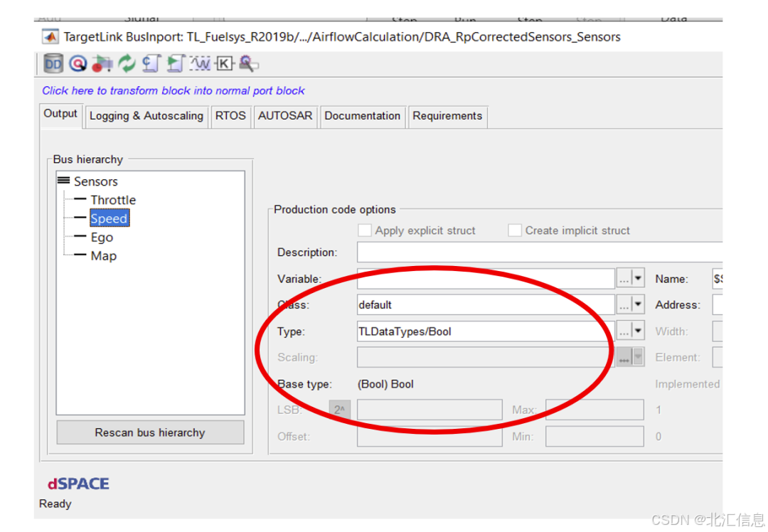Open the Documentation tab
The width and height of the screenshot is (768, 532).
(x=362, y=116)
